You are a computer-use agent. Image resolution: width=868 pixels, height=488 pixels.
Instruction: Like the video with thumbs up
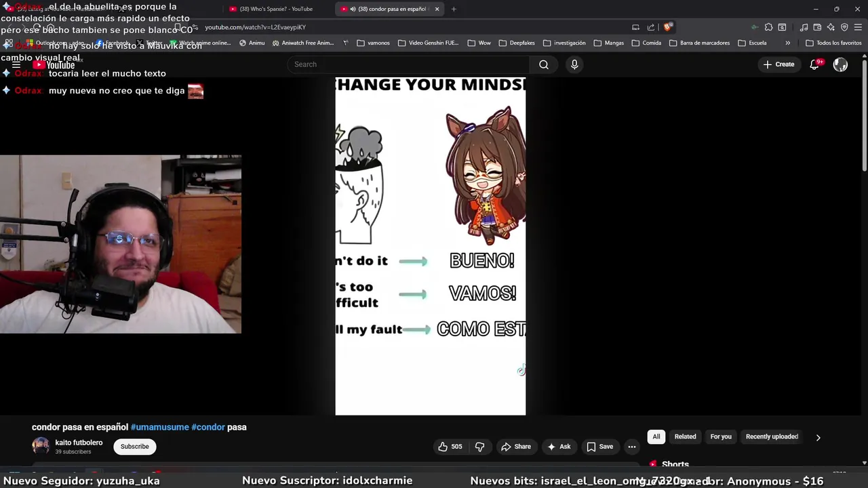point(450,447)
